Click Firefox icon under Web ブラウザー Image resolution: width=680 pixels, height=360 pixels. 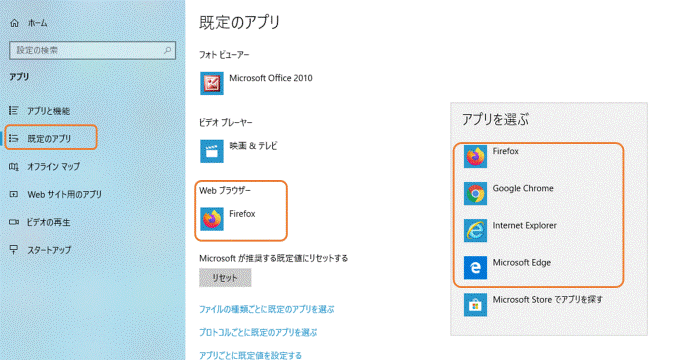(x=212, y=219)
